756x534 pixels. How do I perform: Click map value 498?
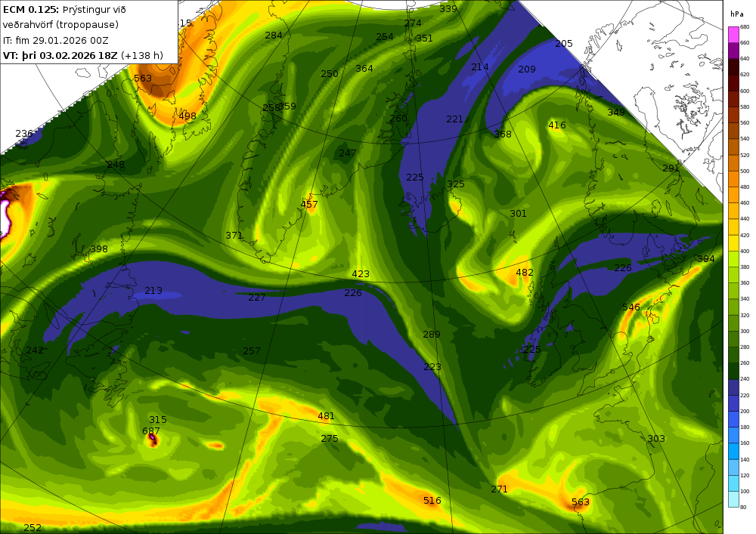coord(187,116)
